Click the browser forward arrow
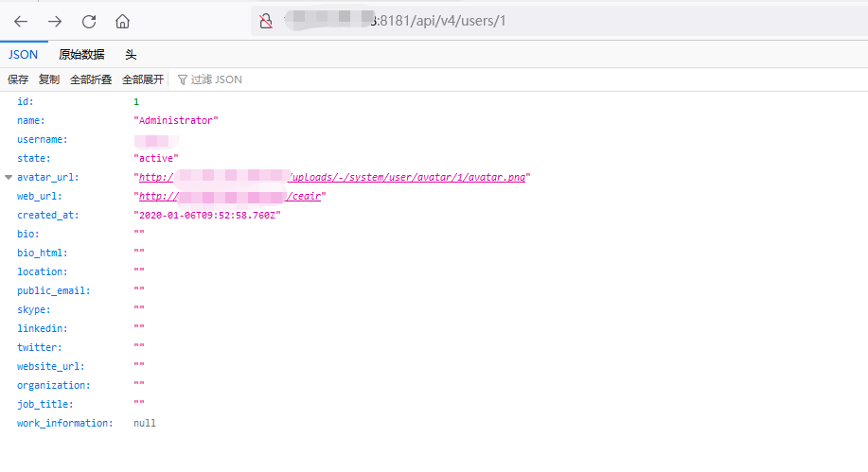This screenshot has width=868, height=472. tap(55, 21)
